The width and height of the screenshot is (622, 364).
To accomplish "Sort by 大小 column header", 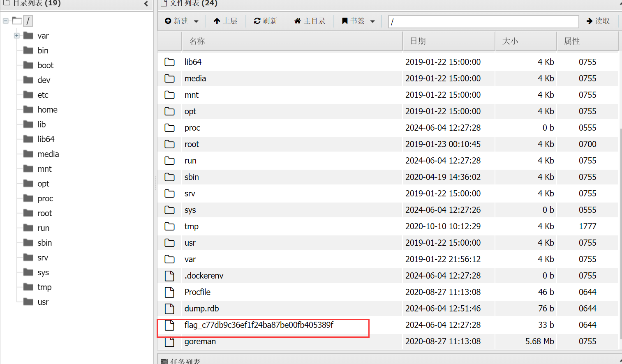I will coord(510,41).
